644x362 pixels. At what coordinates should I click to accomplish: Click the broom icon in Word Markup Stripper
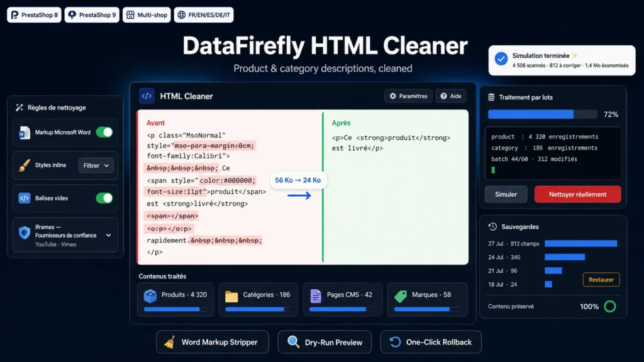170,343
